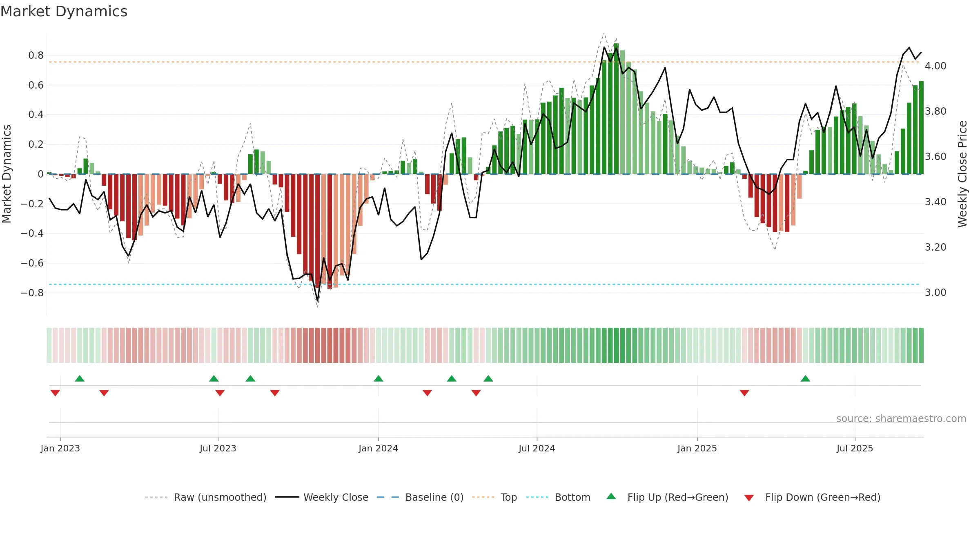980x551 pixels.
Task: Click the 3.60 Weekly Close Price tick
Action: pyautogui.click(x=935, y=157)
